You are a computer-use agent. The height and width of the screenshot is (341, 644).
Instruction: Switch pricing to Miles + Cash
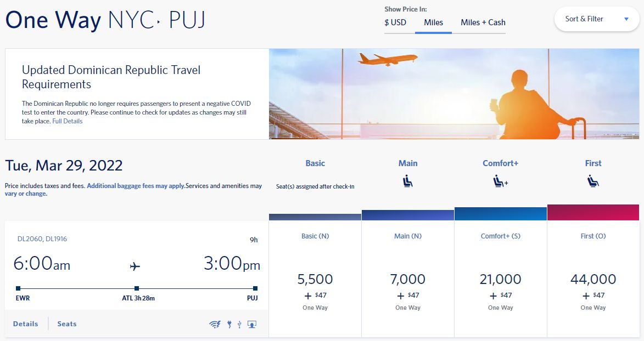pos(483,22)
